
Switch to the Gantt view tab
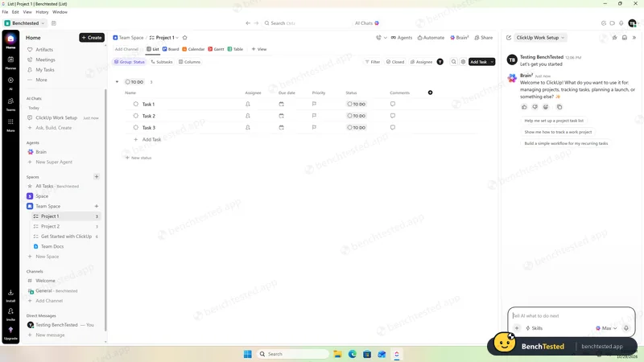coord(216,49)
